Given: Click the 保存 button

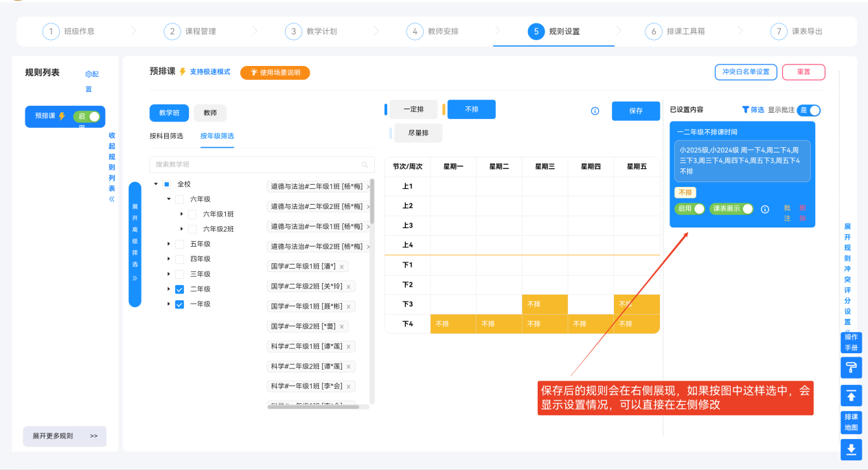Looking at the screenshot, I should click(636, 111).
